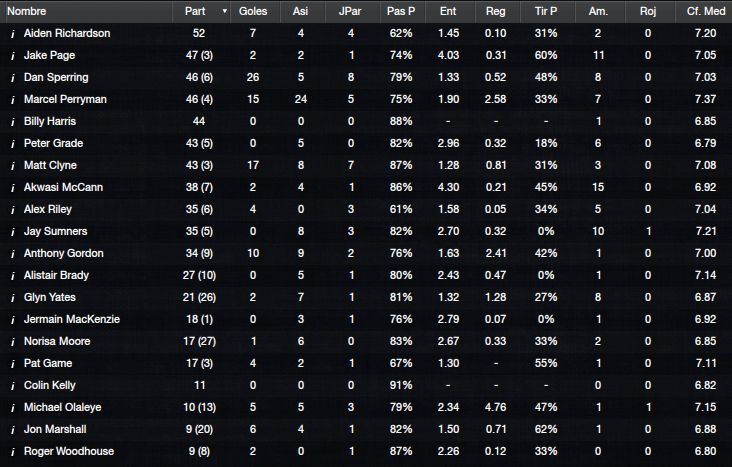
Task: Select Jermain MacKenzie row
Action: tap(366, 319)
